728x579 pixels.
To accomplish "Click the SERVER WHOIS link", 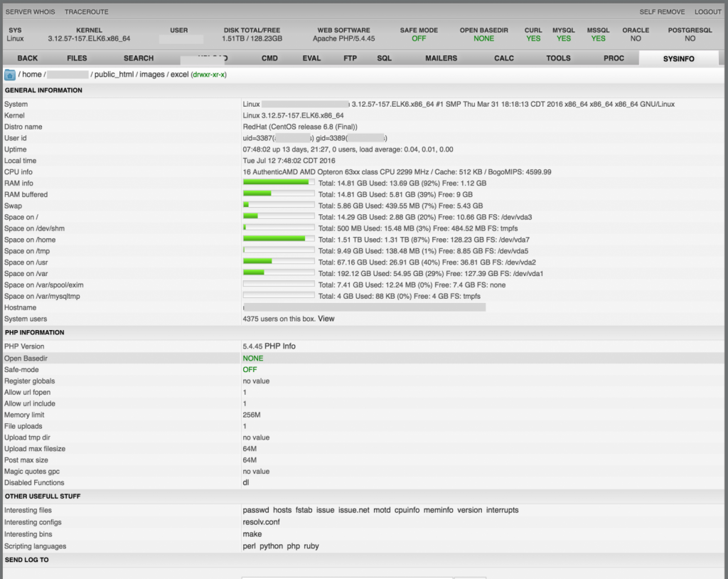I will click(x=29, y=12).
